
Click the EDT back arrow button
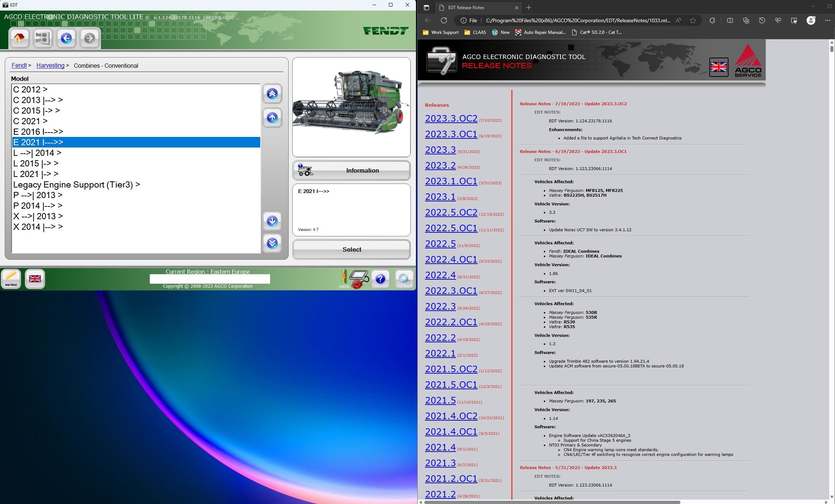click(66, 38)
